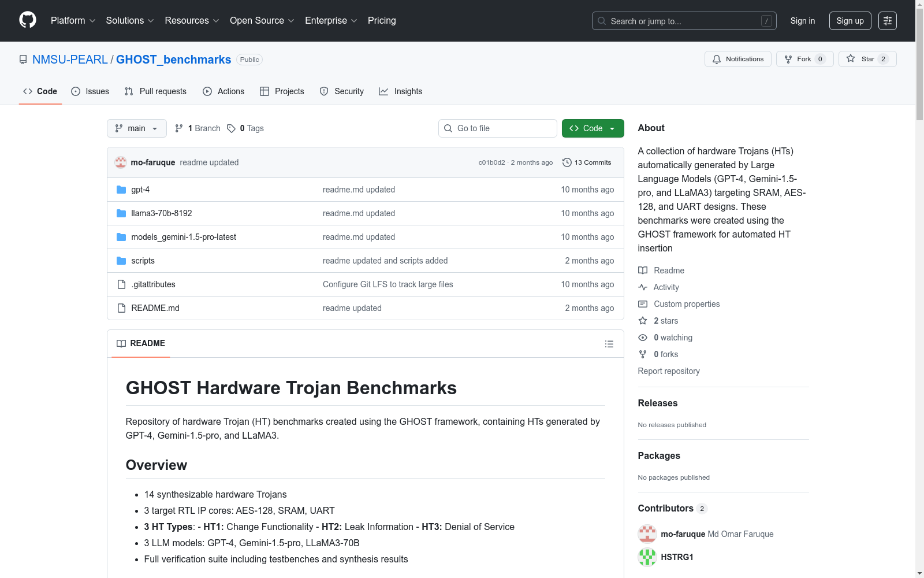Image resolution: width=924 pixels, height=578 pixels.
Task: Click the star icon beside 2 stars
Action: point(643,321)
